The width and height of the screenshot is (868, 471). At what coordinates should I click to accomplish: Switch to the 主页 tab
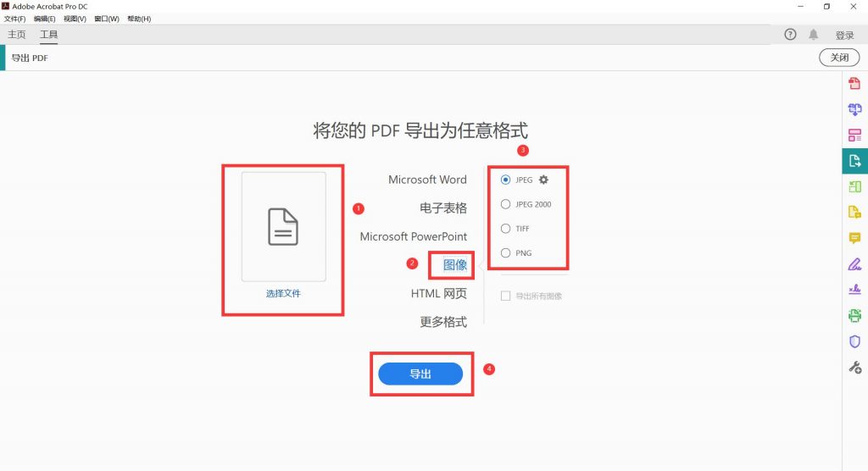[x=17, y=35]
